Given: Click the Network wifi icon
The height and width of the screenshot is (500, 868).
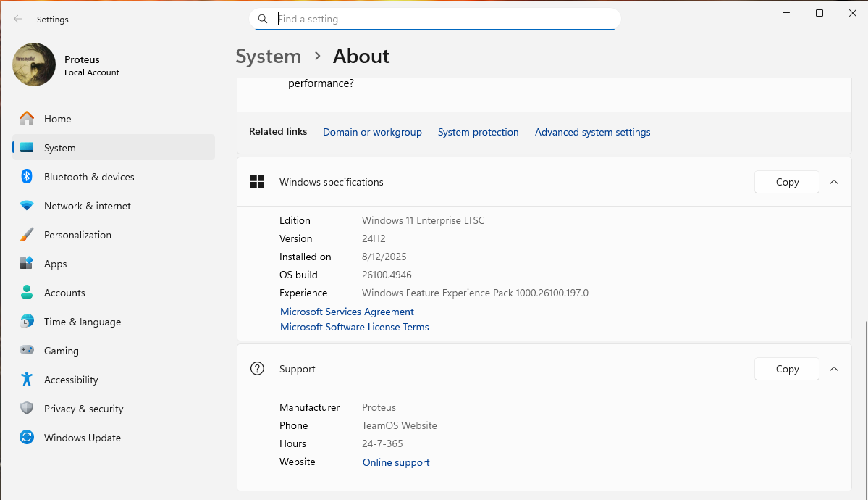Looking at the screenshot, I should (27, 205).
